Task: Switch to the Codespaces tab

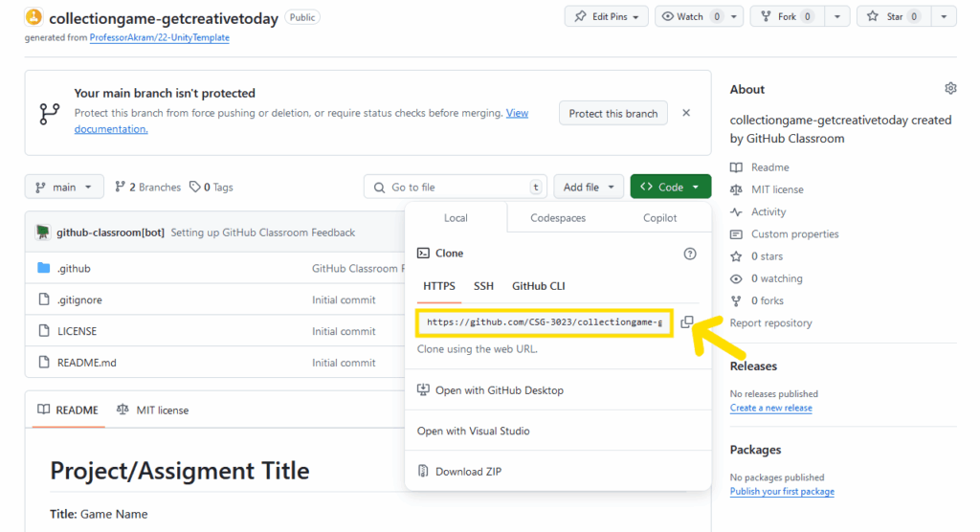Action: coord(558,218)
